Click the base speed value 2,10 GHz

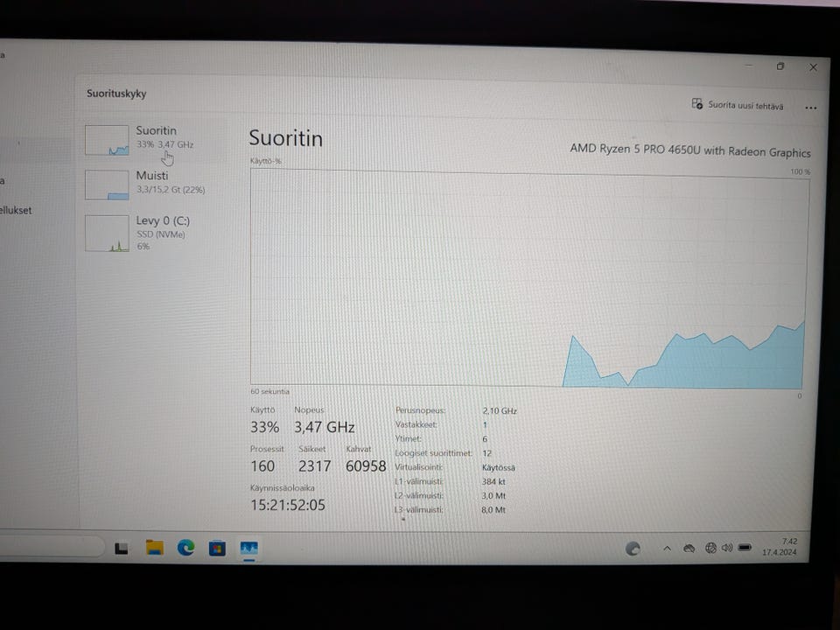(500, 411)
